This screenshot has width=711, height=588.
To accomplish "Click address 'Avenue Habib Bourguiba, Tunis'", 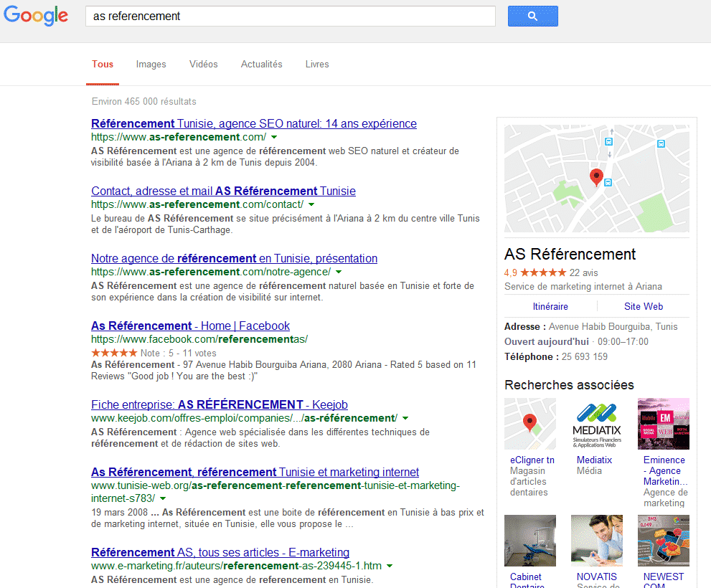I will pyautogui.click(x=613, y=326).
